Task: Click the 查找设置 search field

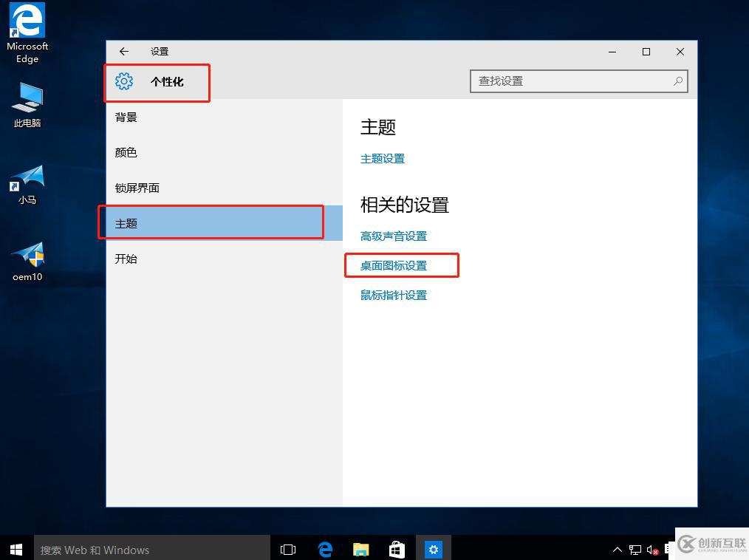Action: point(569,81)
